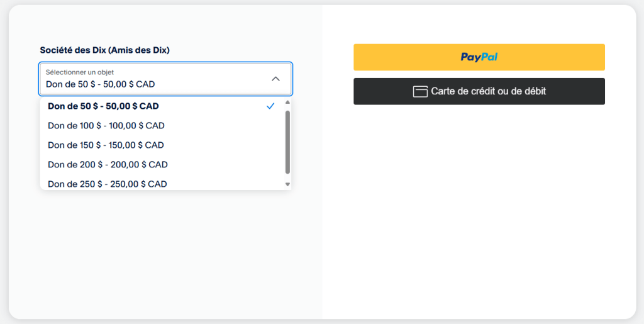Click the dropdown list's scroll-down arrow
644x324 pixels.
(287, 184)
